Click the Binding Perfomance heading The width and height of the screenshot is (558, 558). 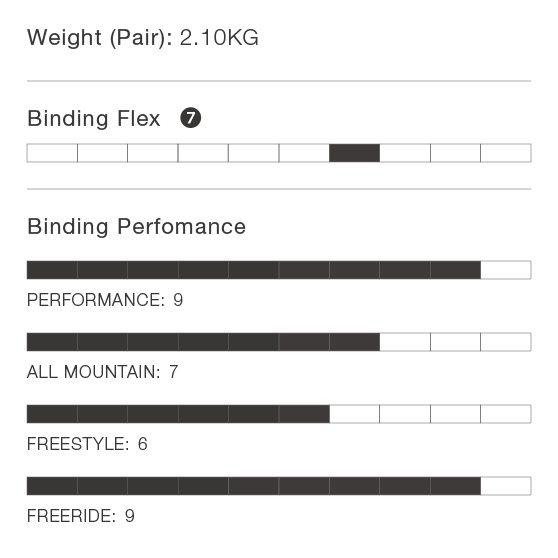(x=137, y=227)
